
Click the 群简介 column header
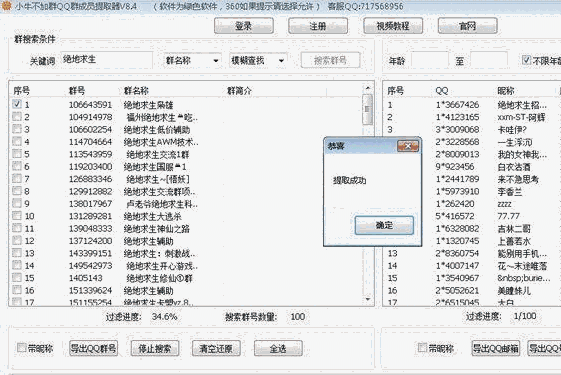point(239,91)
